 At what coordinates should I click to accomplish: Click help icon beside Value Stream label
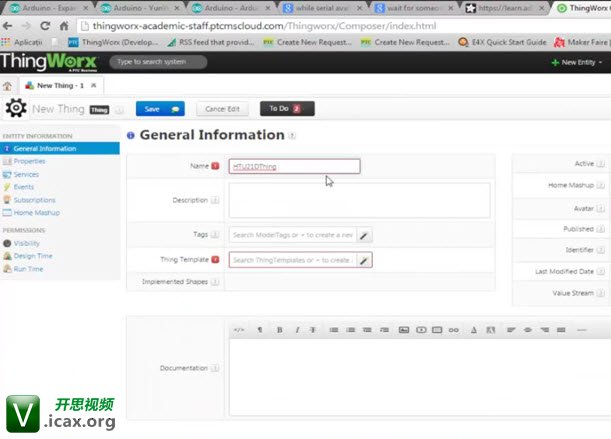click(x=600, y=293)
